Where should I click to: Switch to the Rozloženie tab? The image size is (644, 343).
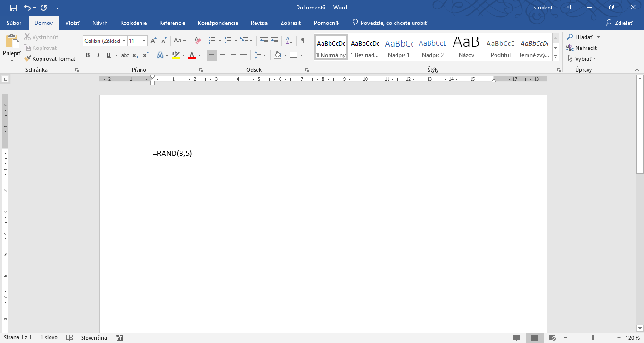[133, 23]
